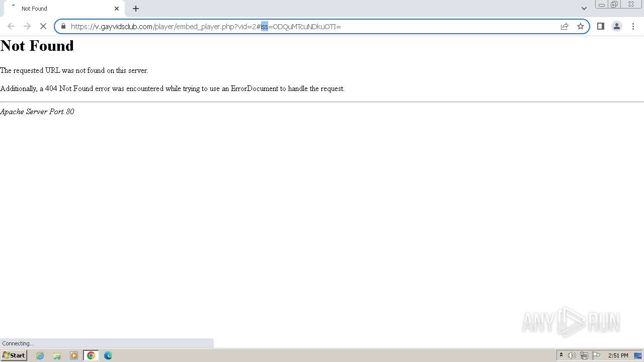Screen dimensions: 644x362
Task: Open the volume control in tray
Action: coord(572,355)
